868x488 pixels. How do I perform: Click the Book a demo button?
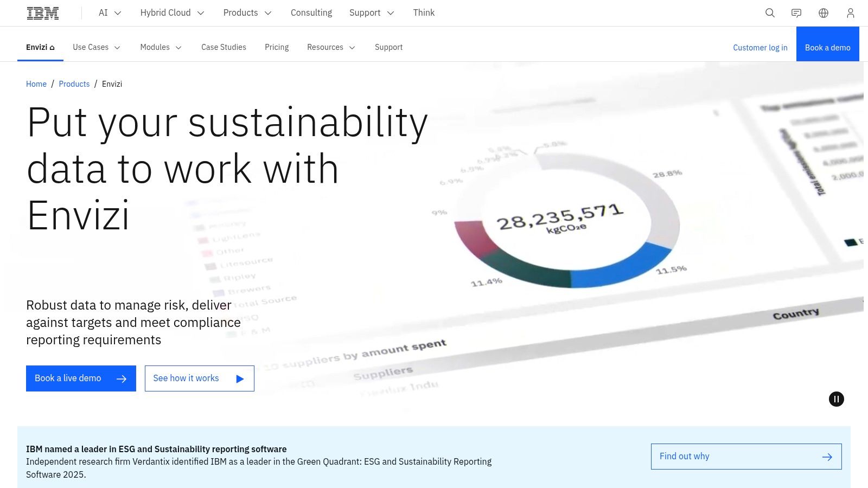point(827,48)
